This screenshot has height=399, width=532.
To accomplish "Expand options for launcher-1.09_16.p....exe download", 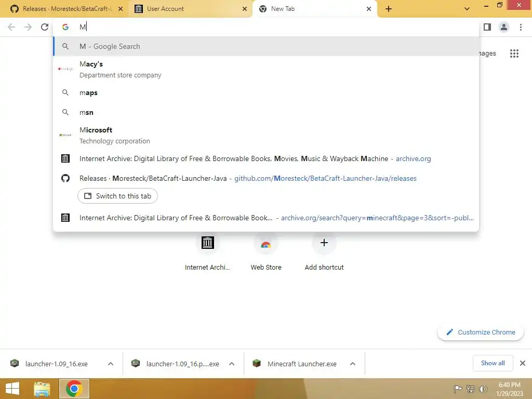I will [x=232, y=364].
